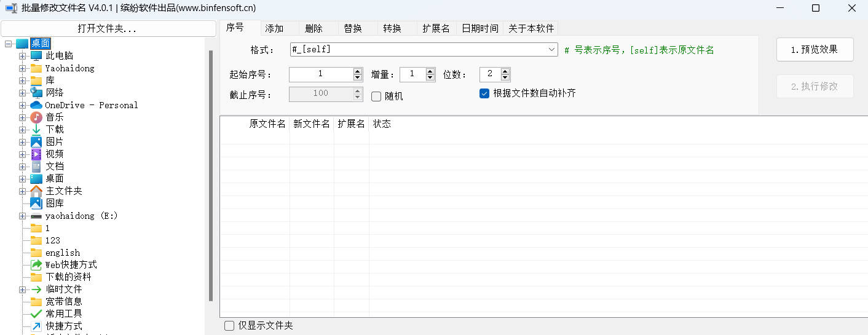Expand the 临时文件 tree node
The image size is (868, 335).
point(22,290)
